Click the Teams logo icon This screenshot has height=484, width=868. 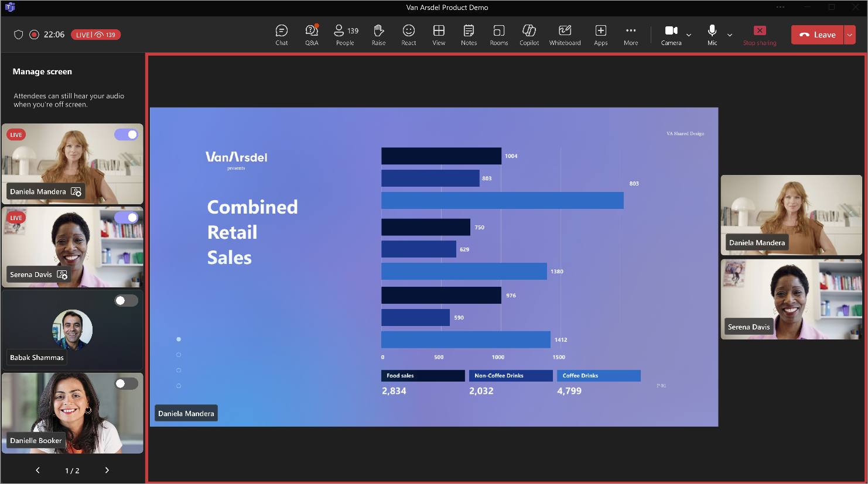pyautogui.click(x=10, y=7)
